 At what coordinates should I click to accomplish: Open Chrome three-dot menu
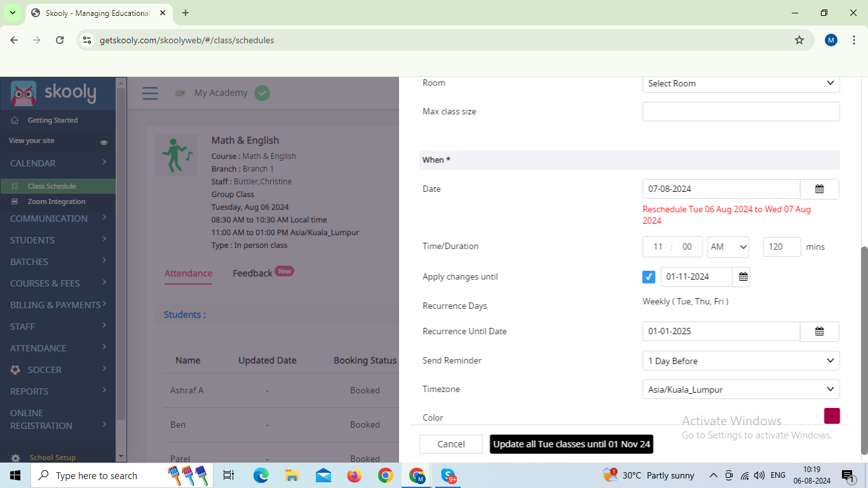[x=854, y=40]
